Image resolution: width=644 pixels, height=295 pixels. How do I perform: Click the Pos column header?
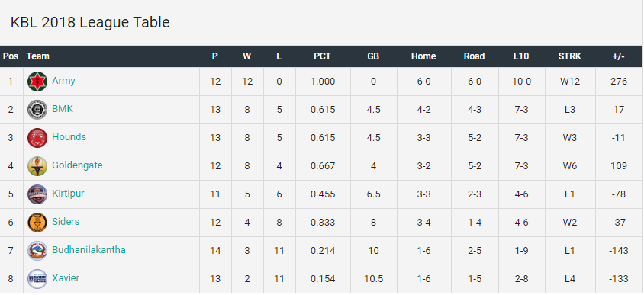point(11,56)
